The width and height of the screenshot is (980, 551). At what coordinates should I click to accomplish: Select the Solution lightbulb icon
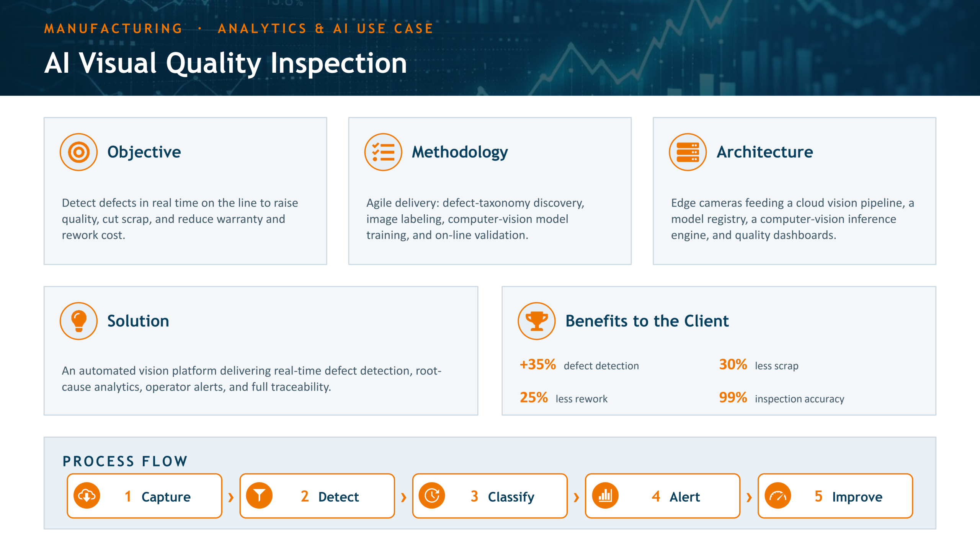[78, 321]
